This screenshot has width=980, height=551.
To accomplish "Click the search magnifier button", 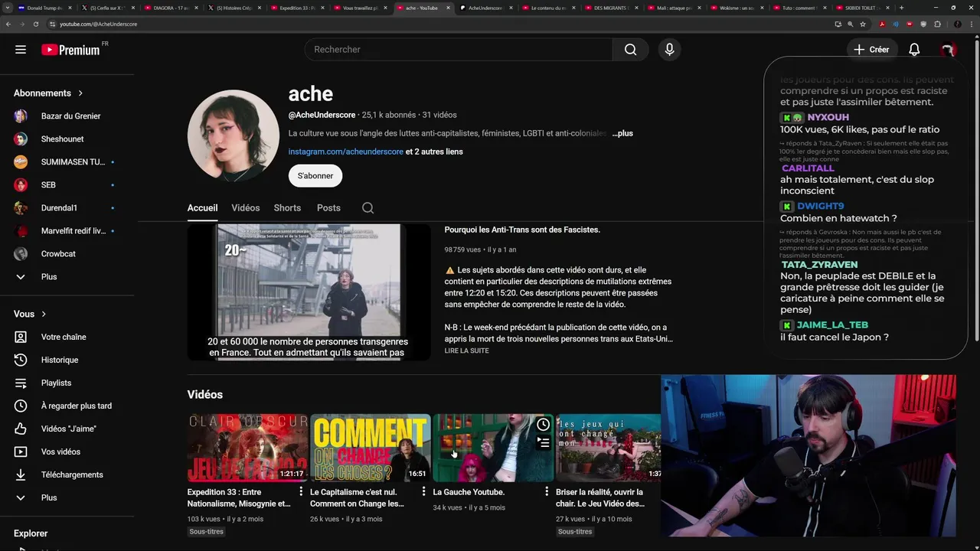I will tap(630, 50).
